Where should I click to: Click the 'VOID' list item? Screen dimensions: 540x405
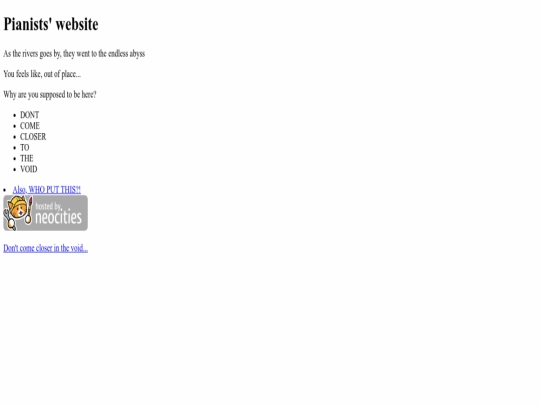coord(29,169)
